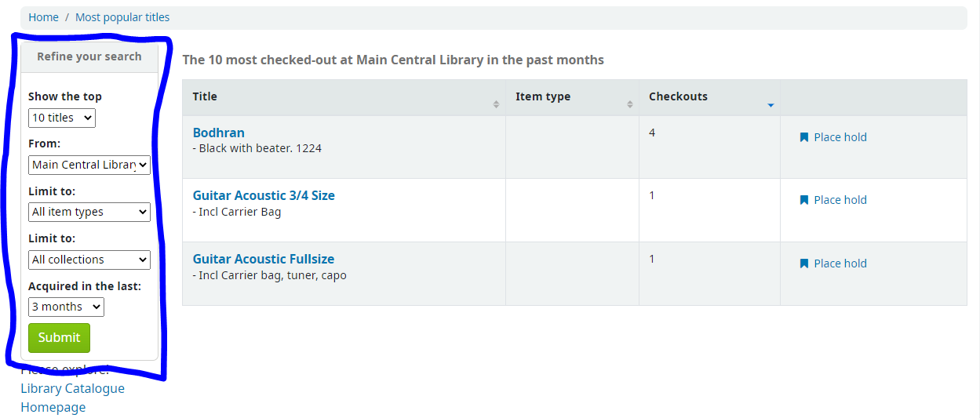Click sort arrow in Checkouts column header
The height and width of the screenshot is (418, 980).
771,105
